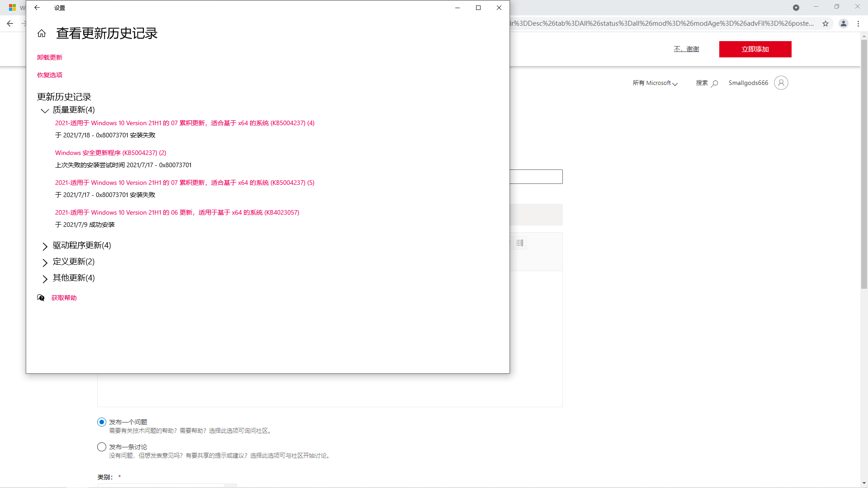
Task: Restore down the Chrome browser window
Action: (837, 7)
